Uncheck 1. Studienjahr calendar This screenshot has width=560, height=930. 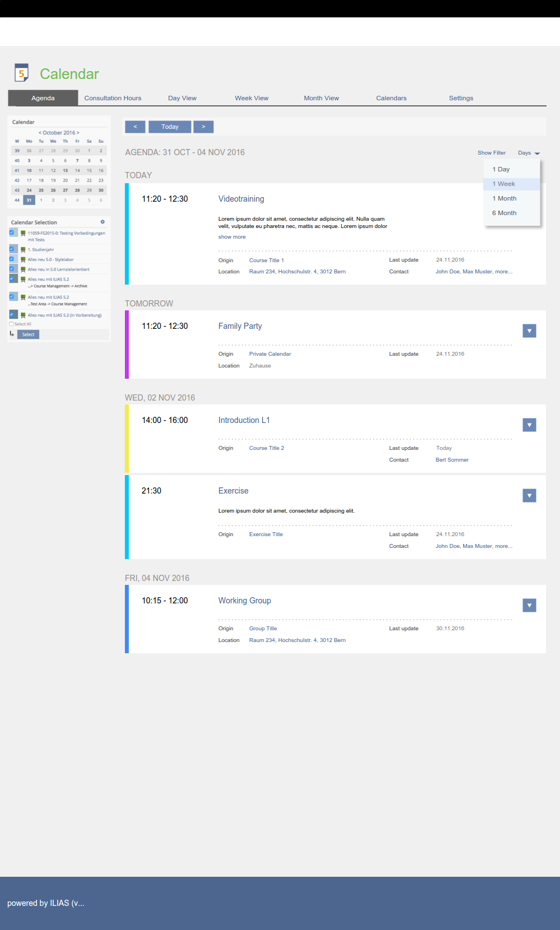click(x=12, y=248)
